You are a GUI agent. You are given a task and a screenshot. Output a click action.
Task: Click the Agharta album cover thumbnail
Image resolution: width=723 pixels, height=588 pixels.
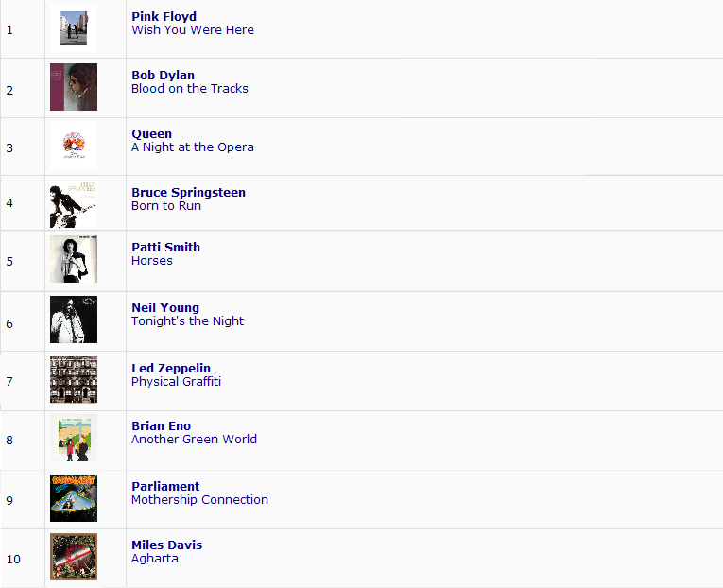[x=74, y=557]
